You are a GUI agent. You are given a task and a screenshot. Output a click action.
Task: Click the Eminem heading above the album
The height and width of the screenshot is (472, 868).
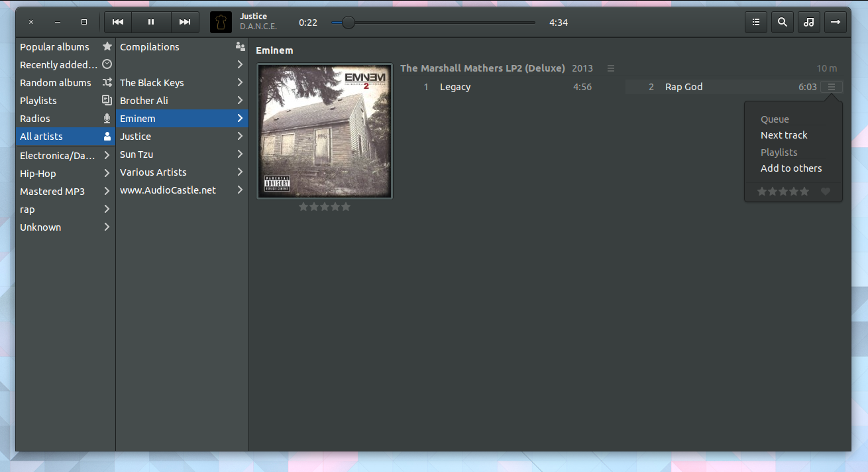pos(274,50)
